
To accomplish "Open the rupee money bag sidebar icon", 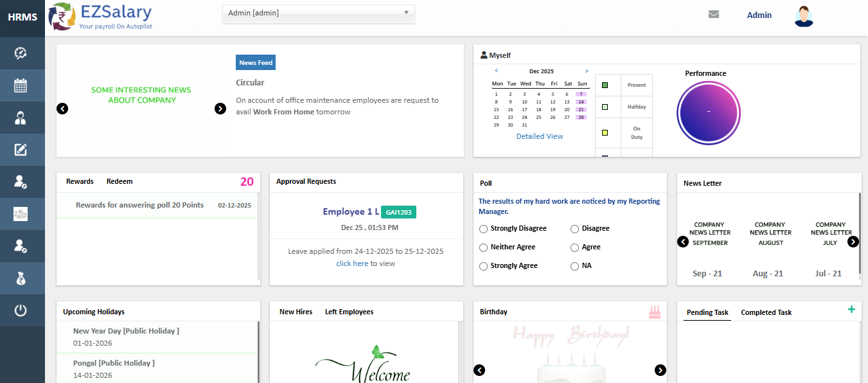I will coord(21,278).
